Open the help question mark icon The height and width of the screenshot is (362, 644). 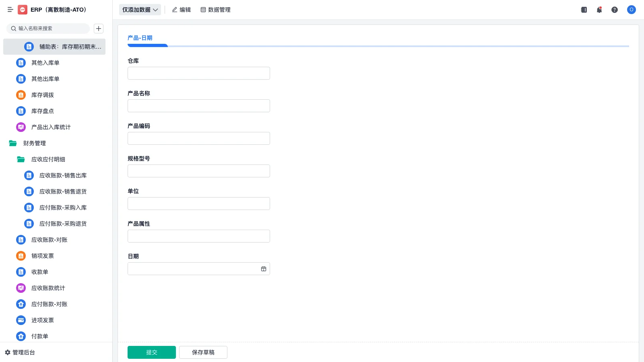(615, 10)
